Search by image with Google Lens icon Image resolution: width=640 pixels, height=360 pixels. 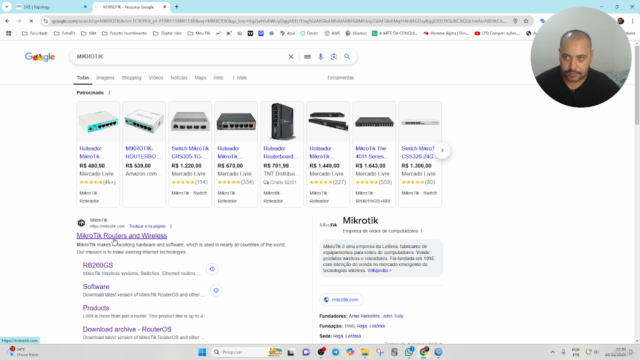pyautogui.click(x=334, y=57)
